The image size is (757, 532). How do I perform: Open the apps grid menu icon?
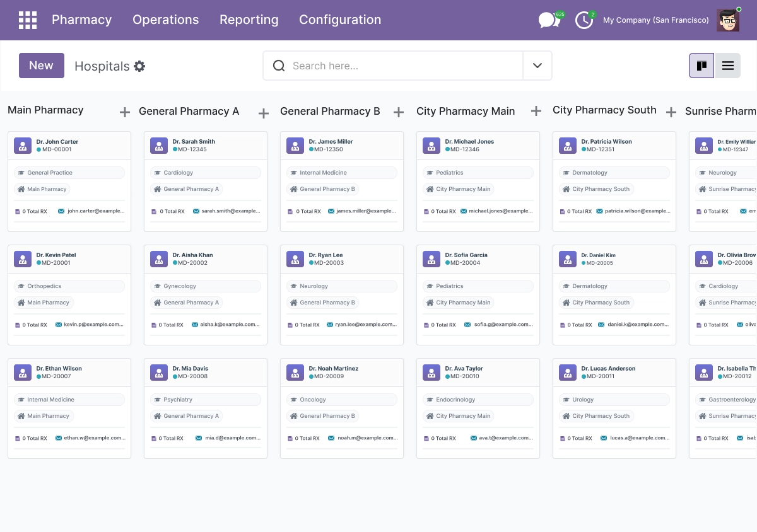click(x=28, y=20)
